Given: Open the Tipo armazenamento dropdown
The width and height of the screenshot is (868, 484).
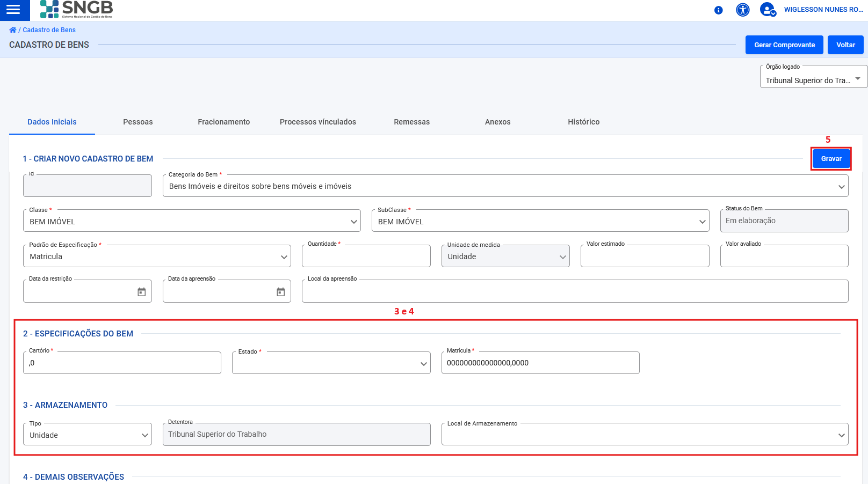Looking at the screenshot, I should tap(88, 434).
